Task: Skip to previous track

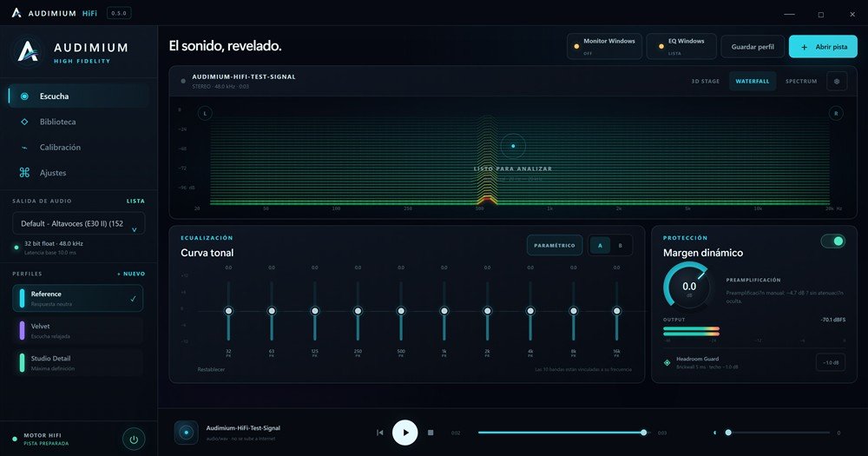Action: coord(380,433)
